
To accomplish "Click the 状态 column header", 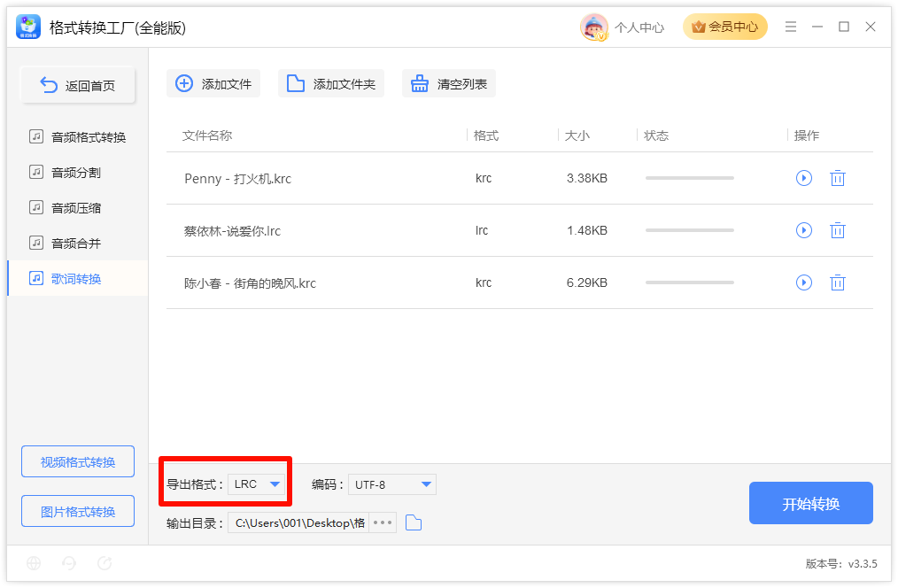I will tap(656, 135).
